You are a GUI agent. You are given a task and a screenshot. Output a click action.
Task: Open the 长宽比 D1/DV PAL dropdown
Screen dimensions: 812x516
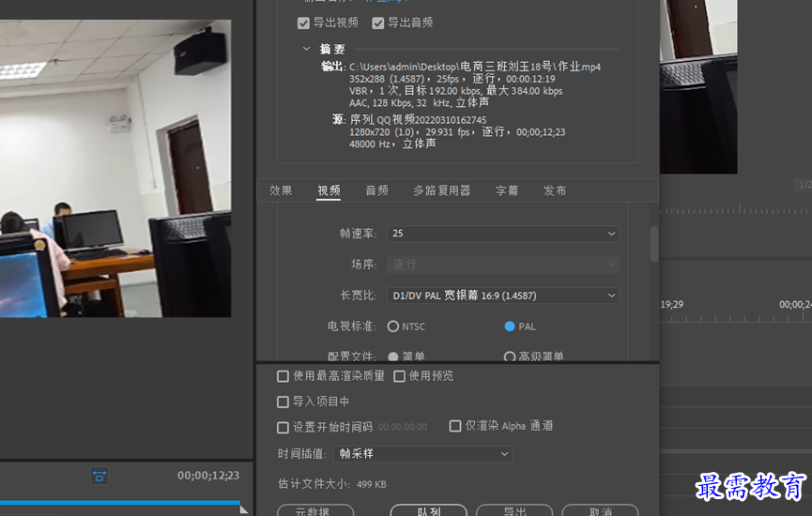503,296
